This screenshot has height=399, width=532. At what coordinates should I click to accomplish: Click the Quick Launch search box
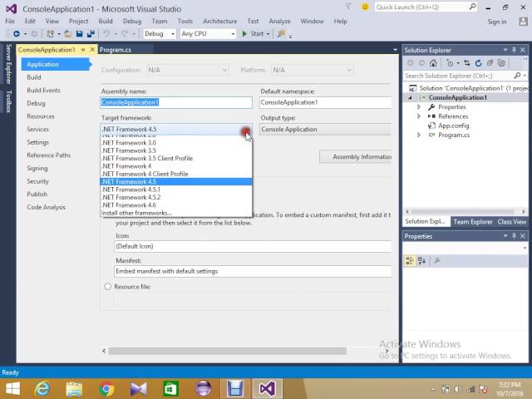click(x=426, y=7)
